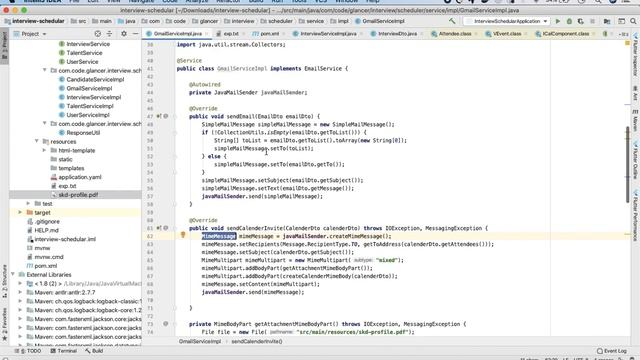Collapse External Libraries node

coord(12,274)
